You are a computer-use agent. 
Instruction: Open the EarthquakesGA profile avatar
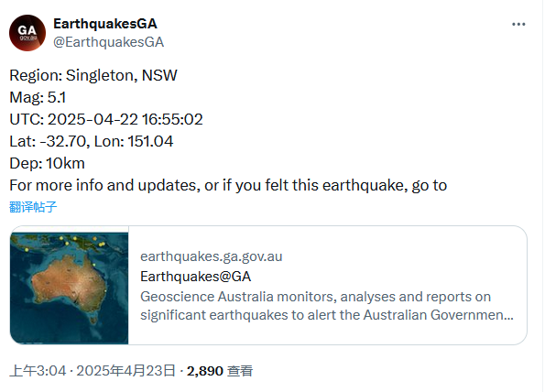pyautogui.click(x=27, y=33)
